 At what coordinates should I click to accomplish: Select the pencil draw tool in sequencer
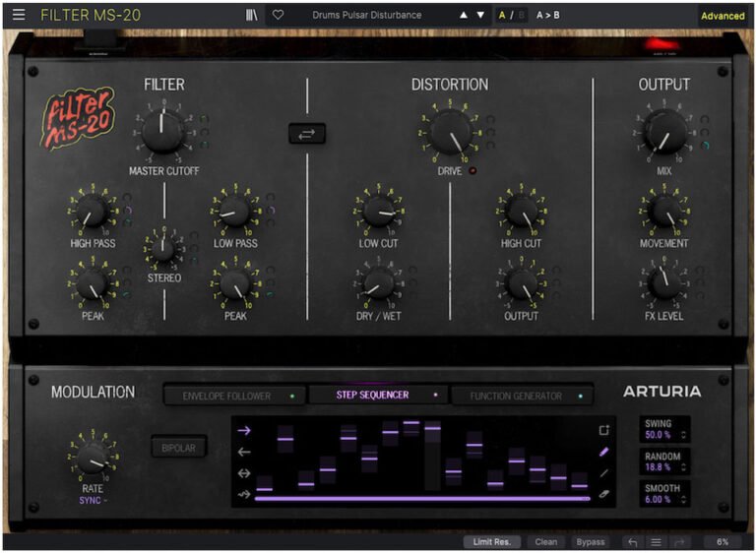pyautogui.click(x=603, y=452)
